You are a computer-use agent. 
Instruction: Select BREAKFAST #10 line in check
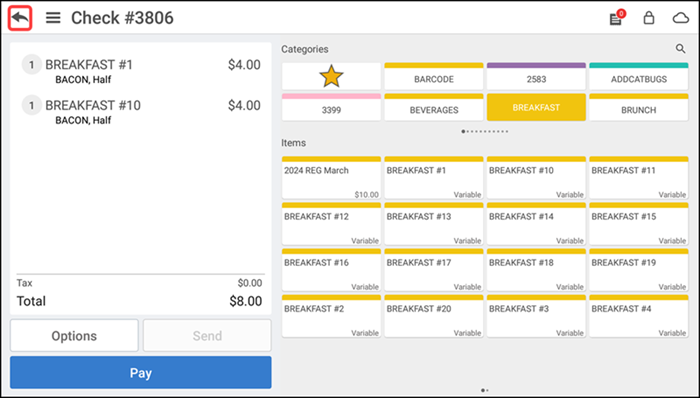(x=141, y=111)
